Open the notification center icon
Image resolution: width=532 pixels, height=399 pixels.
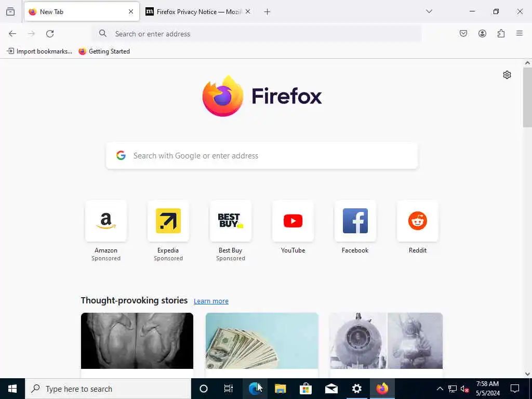point(515,389)
